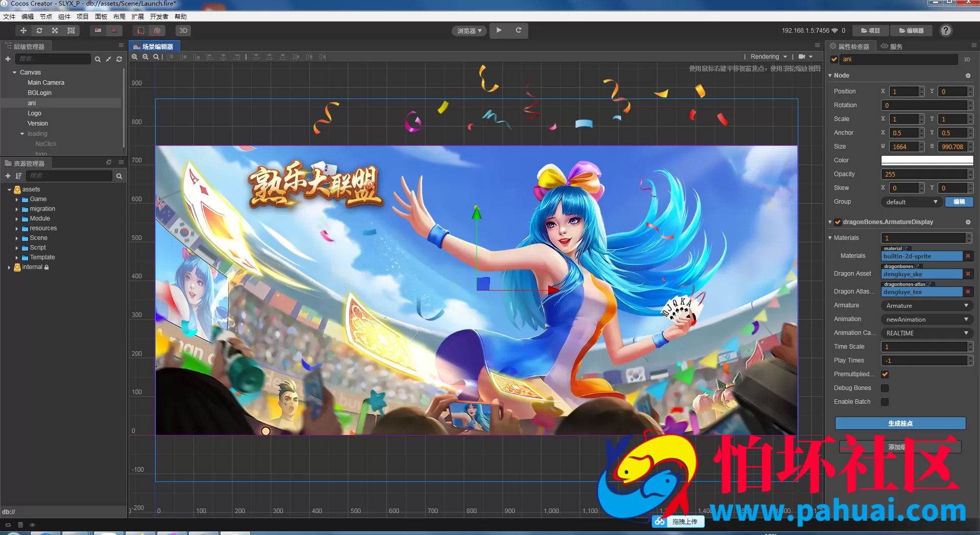This screenshot has height=535, width=980.
Task: Switch to the 服务 tab
Action: click(x=892, y=46)
